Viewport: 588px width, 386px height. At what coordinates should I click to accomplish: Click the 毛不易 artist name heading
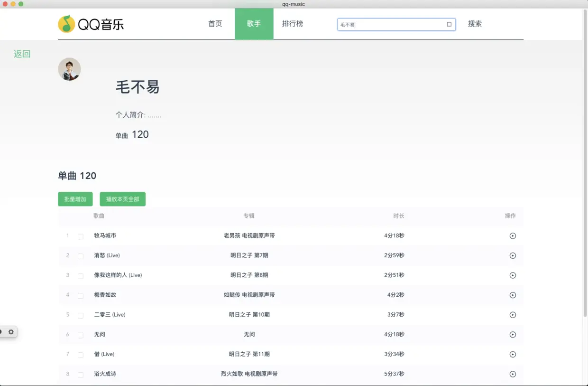point(138,87)
